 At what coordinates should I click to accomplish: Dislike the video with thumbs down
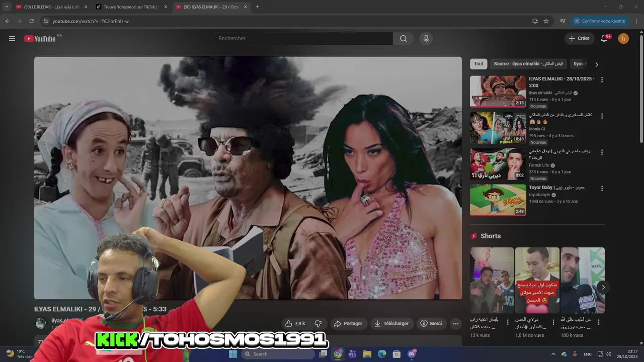(318, 324)
